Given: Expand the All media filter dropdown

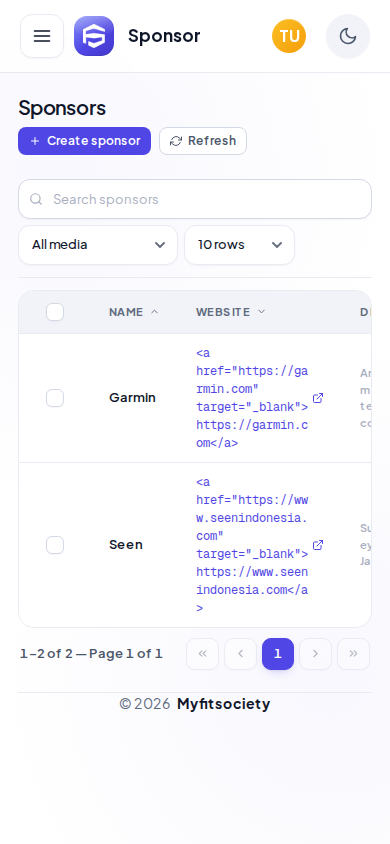Looking at the screenshot, I should point(98,245).
